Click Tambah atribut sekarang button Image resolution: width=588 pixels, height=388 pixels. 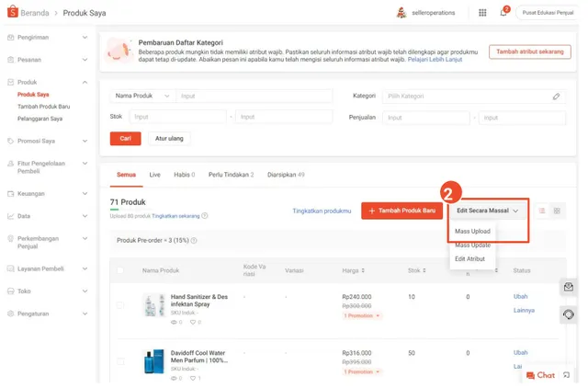coord(530,51)
